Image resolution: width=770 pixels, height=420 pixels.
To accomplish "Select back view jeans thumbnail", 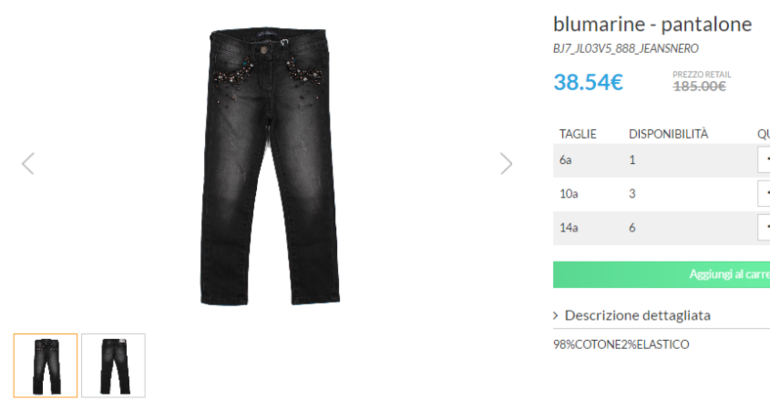I will point(113,365).
